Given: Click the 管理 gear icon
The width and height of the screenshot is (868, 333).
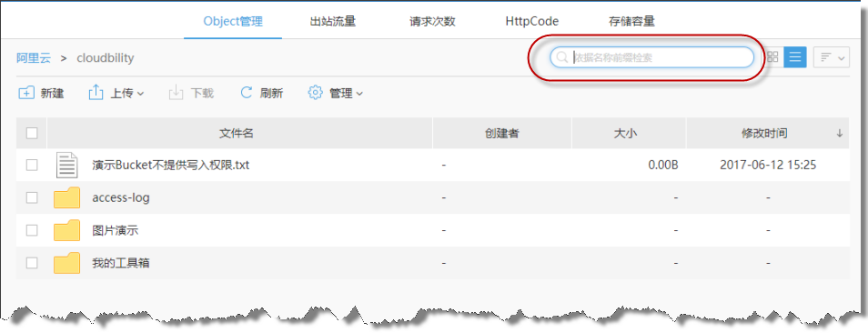Looking at the screenshot, I should [315, 93].
